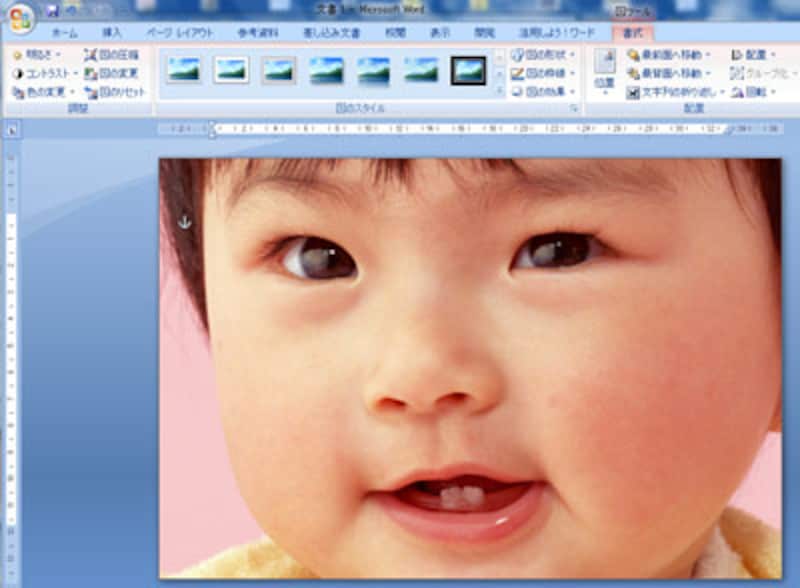This screenshot has width=800, height=588.
Task: Apply the fifth reflected picture style
Action: click(373, 70)
